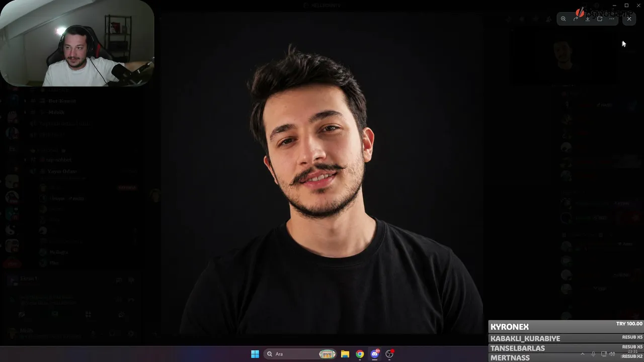Image resolution: width=644 pixels, height=362 pixels.
Task: Expand the hidden system tray icons chevron
Action: point(583,354)
